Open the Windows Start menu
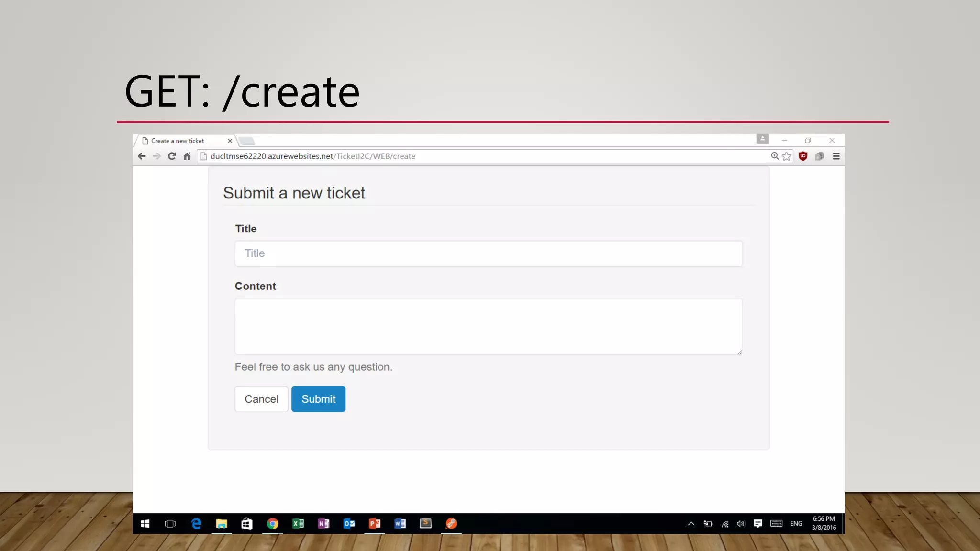Viewport: 980px width, 551px height. [145, 524]
